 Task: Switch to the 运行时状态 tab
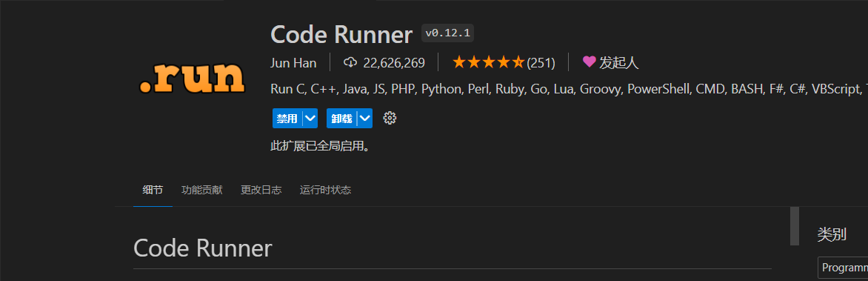pos(326,190)
